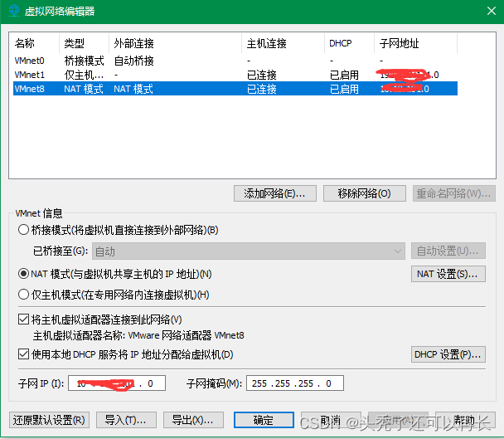504x439 pixels.
Task: Click the Virtual Network Editor globe icon
Action: 14,11
